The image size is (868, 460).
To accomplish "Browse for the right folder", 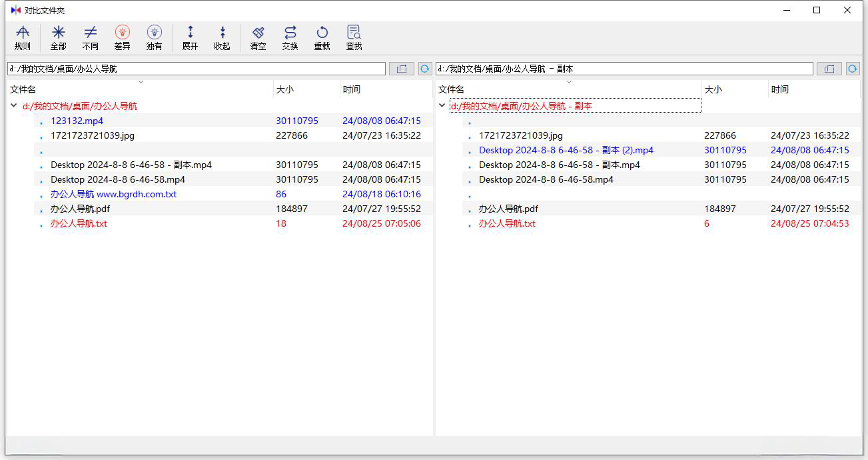I will tap(829, 69).
